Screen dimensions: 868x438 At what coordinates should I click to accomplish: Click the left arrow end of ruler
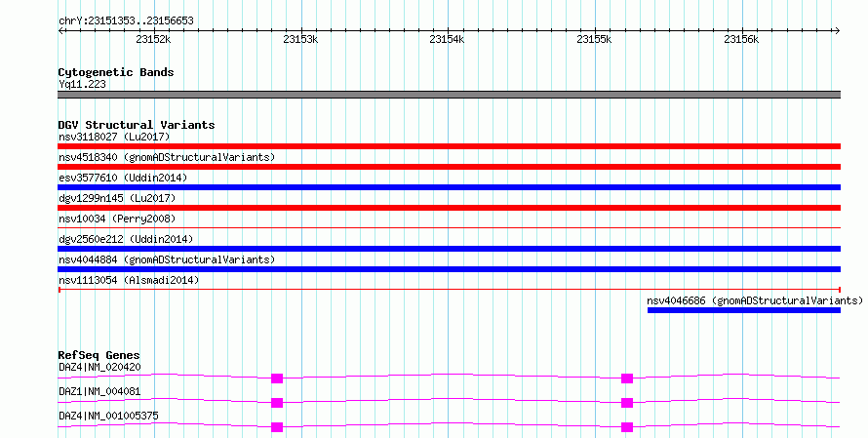click(x=60, y=31)
